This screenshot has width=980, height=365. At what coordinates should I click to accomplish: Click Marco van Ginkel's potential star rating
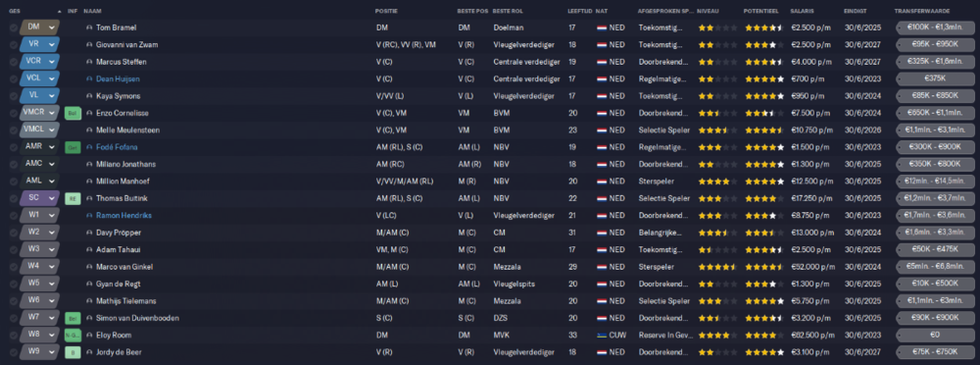pos(763,267)
